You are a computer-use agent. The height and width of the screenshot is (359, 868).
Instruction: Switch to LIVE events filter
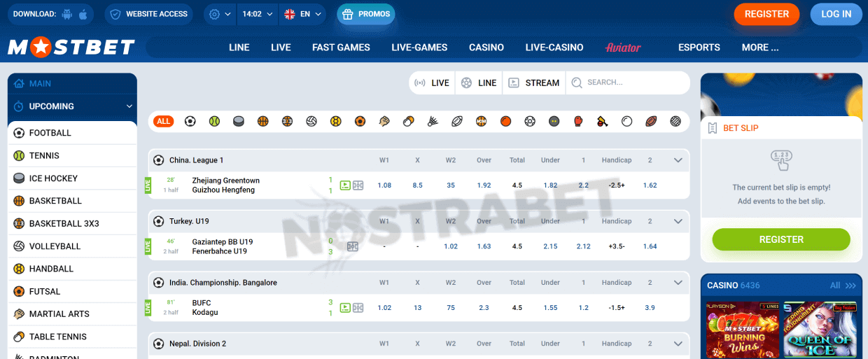click(x=432, y=83)
